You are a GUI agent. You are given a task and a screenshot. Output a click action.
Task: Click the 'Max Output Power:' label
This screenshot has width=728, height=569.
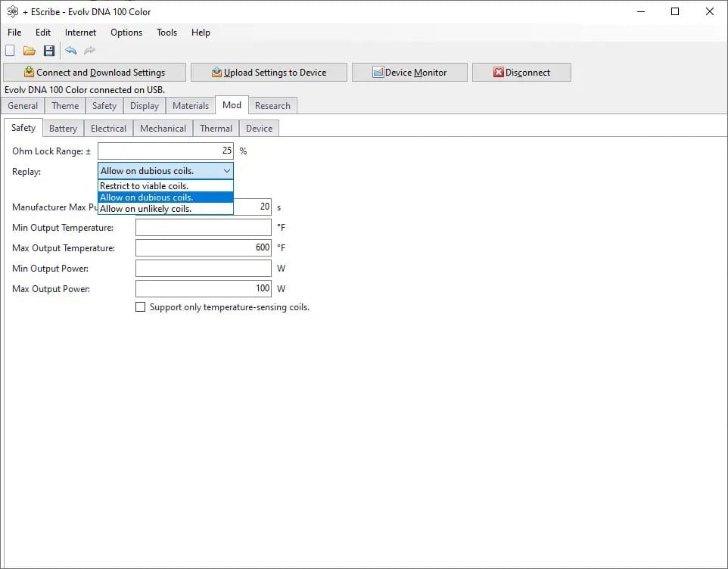51,289
